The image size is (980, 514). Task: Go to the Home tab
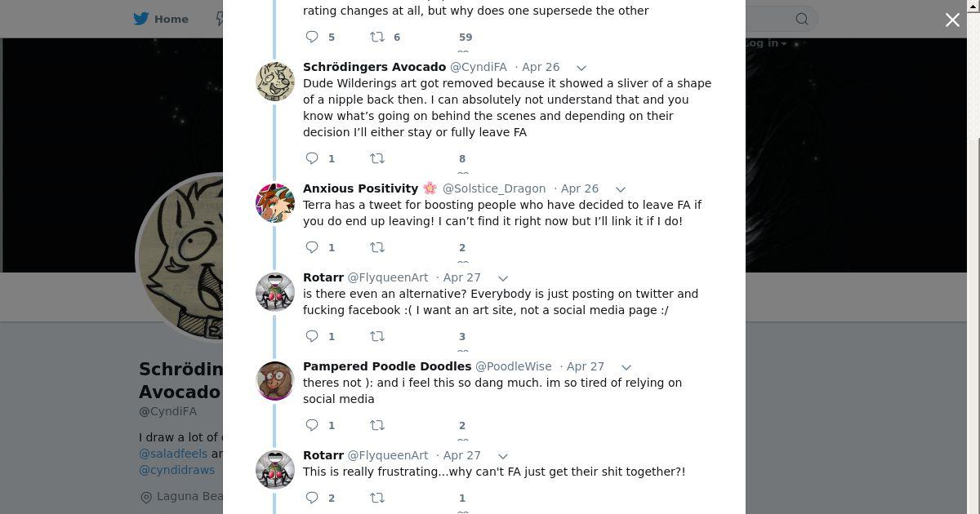[162, 19]
